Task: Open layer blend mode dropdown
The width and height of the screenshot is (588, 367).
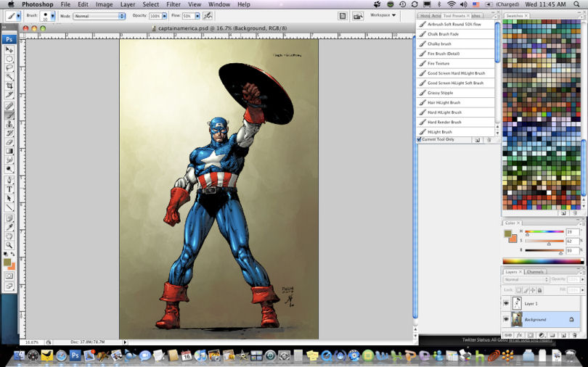Action: [x=526, y=280]
